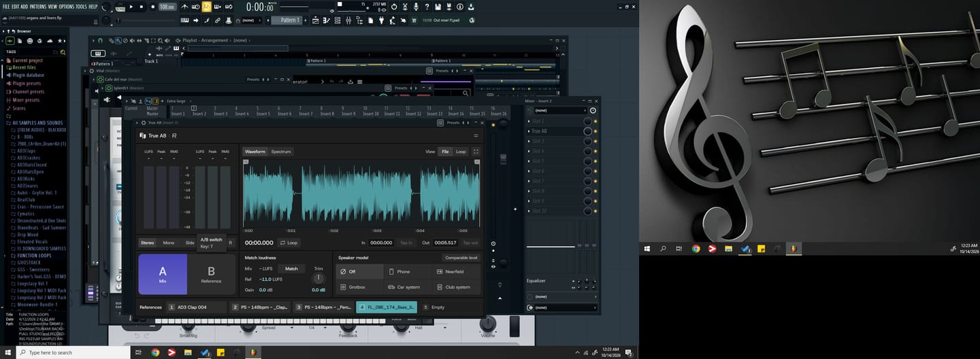Image resolution: width=980 pixels, height=359 pixels.
Task: Select the Loop view button beside File
Action: pyautogui.click(x=461, y=152)
